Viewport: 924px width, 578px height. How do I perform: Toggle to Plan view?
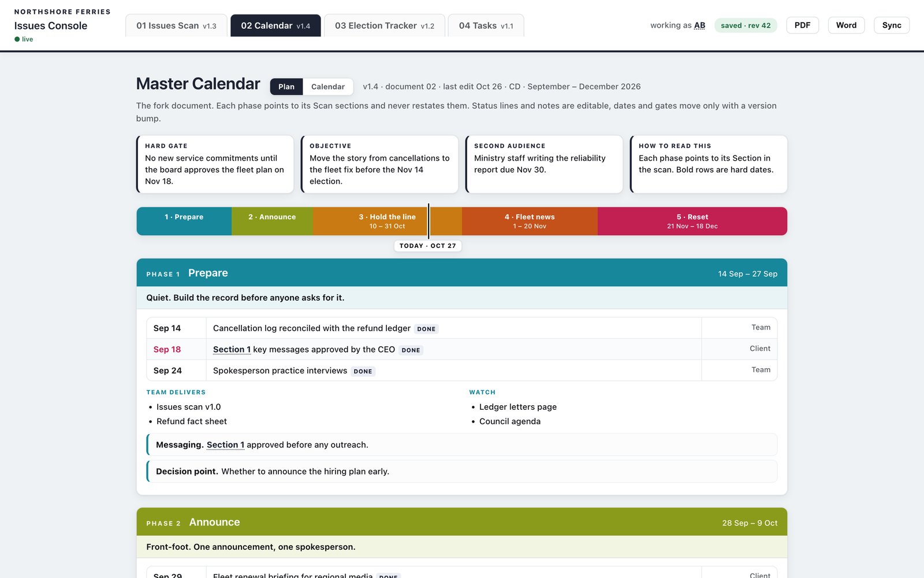[x=286, y=87]
